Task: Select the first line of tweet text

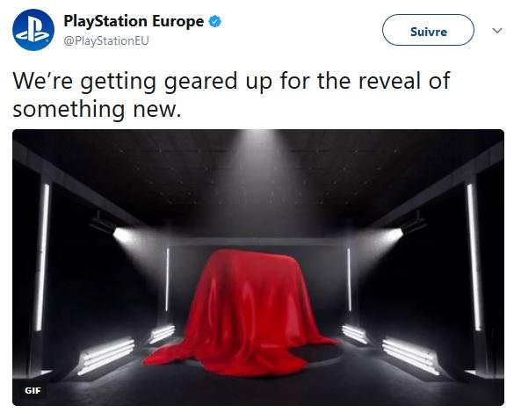Action: [x=231, y=81]
